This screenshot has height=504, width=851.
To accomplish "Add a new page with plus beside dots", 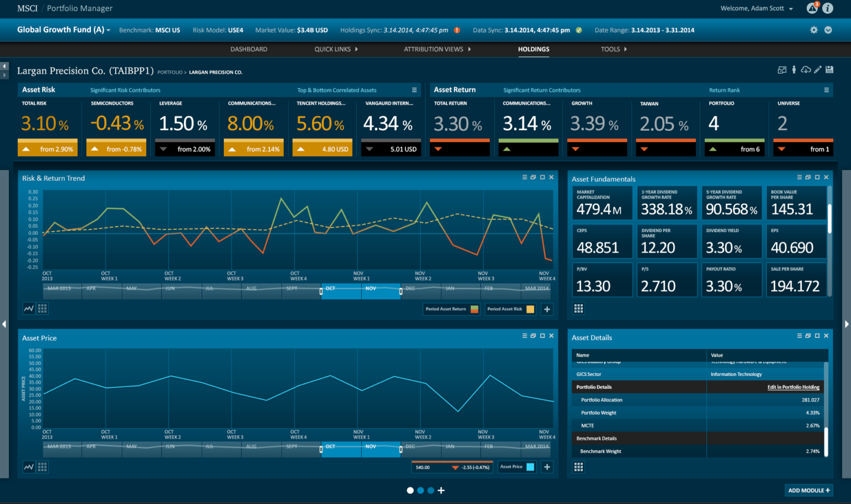I will click(441, 490).
